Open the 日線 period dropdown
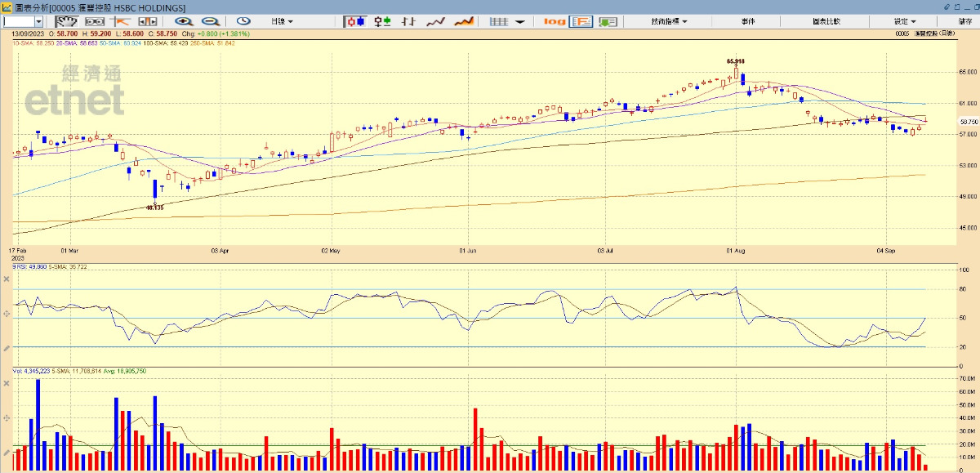980x473 pixels. pyautogui.click(x=282, y=21)
